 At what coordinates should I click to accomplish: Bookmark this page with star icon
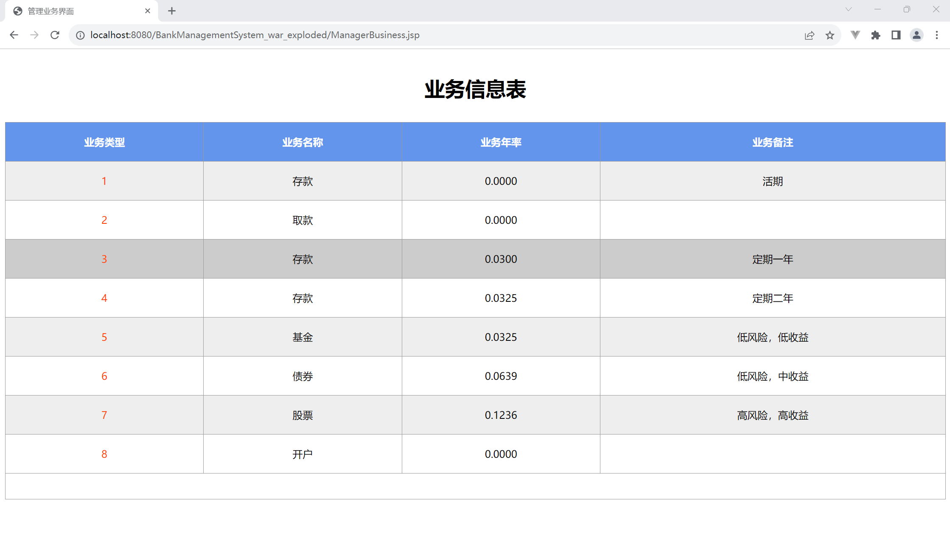(830, 35)
